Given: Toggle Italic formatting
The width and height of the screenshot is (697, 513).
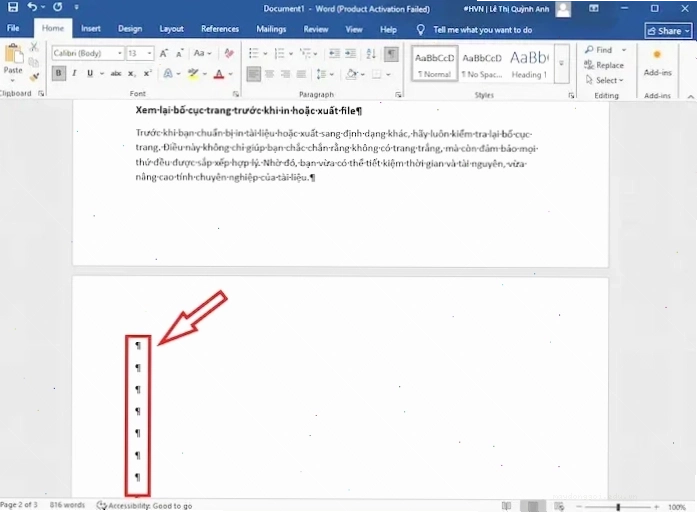Looking at the screenshot, I should 74,73.
